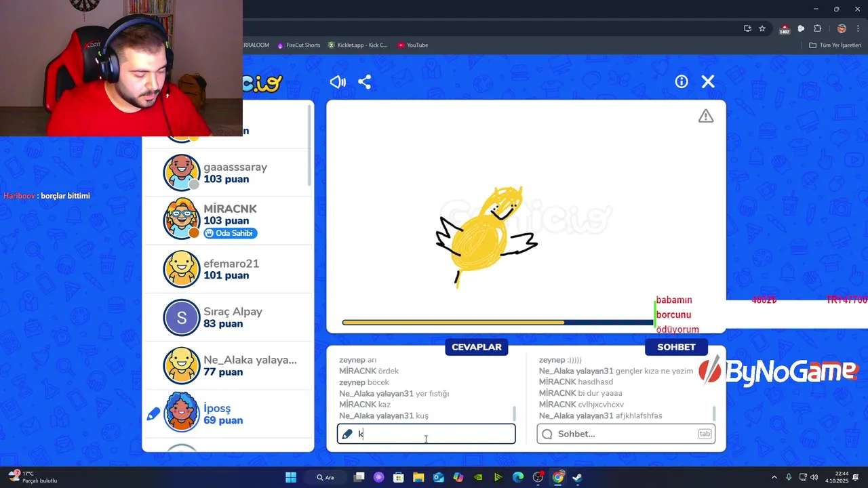Open File Explorer on the taskbar
The width and height of the screenshot is (868, 488).
point(418,477)
